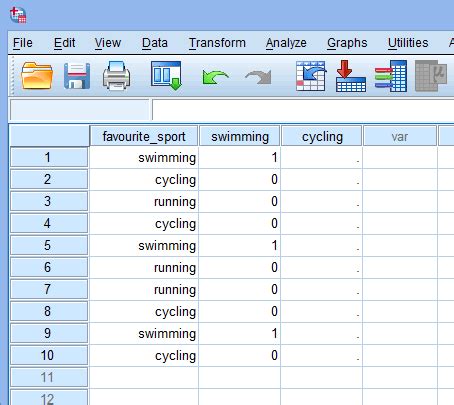Image resolution: width=454 pixels, height=405 pixels.
Task: Click the empty var column header
Action: coord(400,136)
